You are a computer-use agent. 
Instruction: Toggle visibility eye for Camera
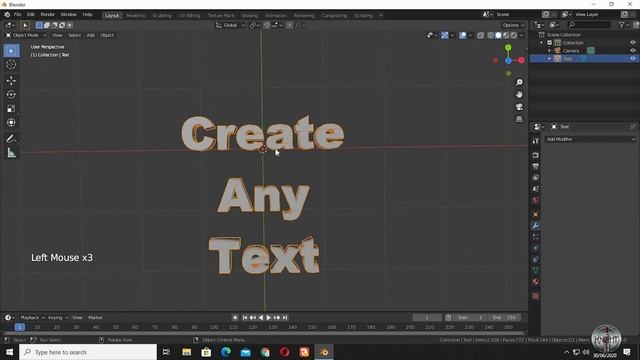tap(633, 51)
